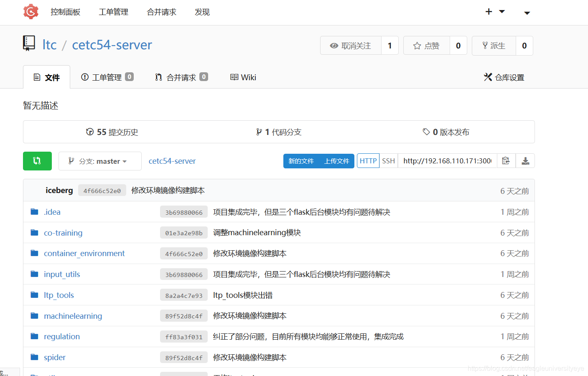Switch to the 合并请求 tab
The height and width of the screenshot is (376, 588).
click(x=181, y=77)
